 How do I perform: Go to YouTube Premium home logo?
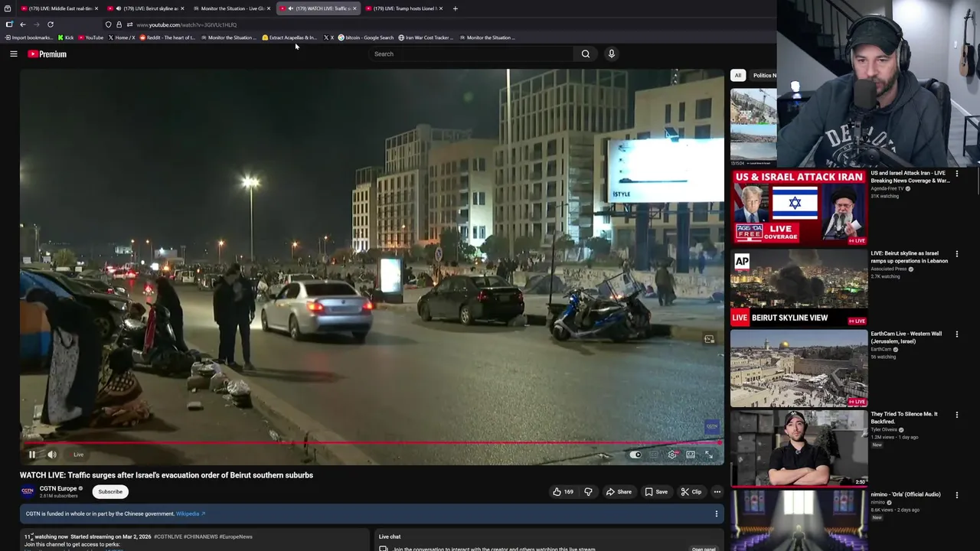47,54
